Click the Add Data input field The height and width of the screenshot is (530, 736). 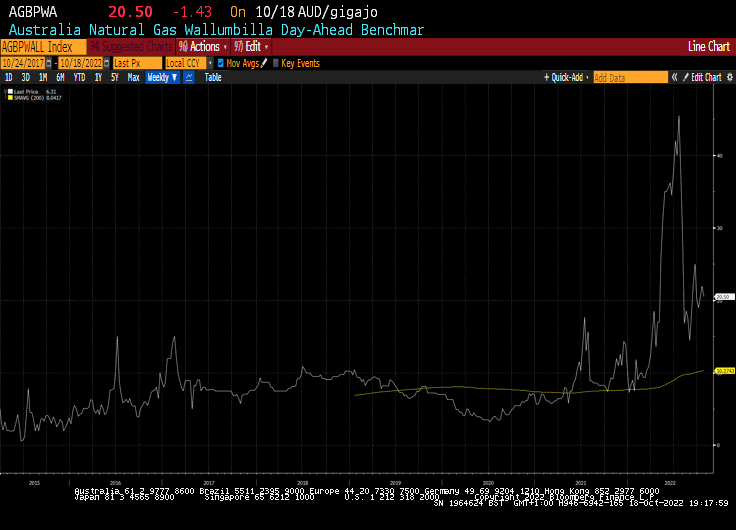630,77
